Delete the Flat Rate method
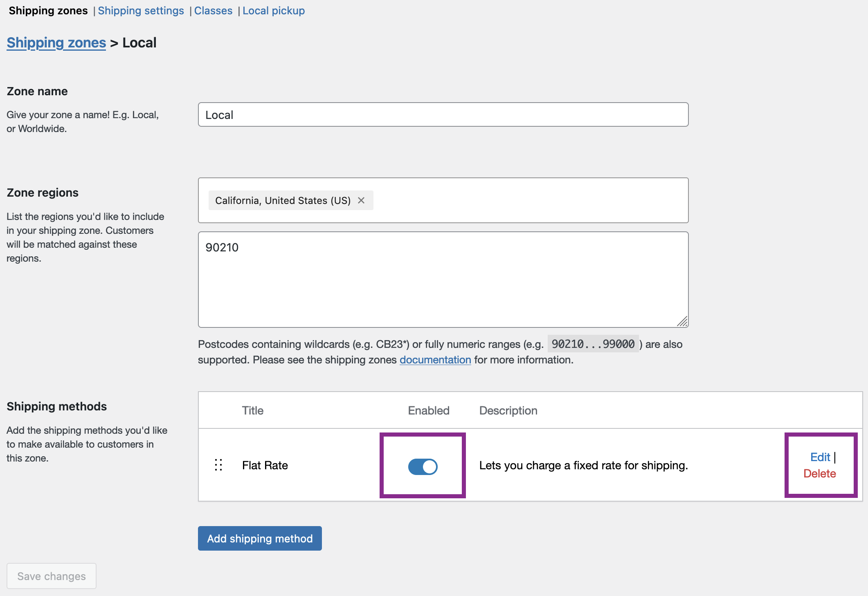The width and height of the screenshot is (868, 596). coord(819,473)
